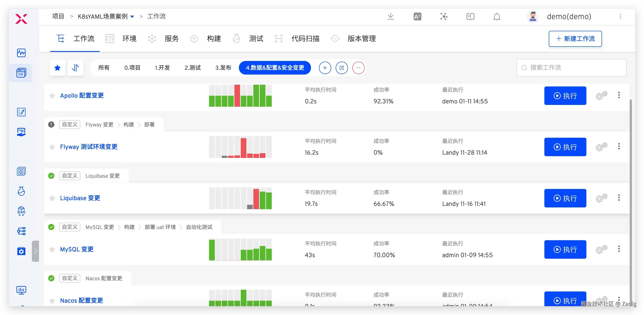Execute the Flyway 测试环境变更 workflow
This screenshot has width=644, height=315.
pos(565,147)
